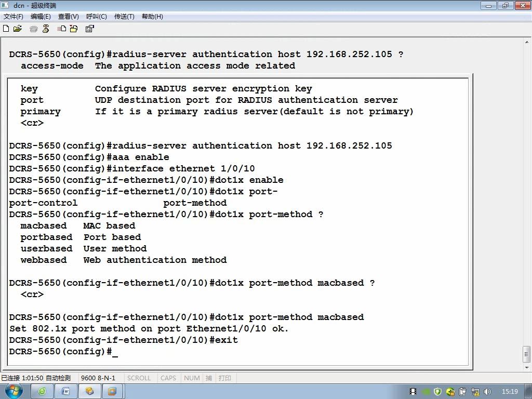Open the 帮助(H) menu

click(x=152, y=17)
